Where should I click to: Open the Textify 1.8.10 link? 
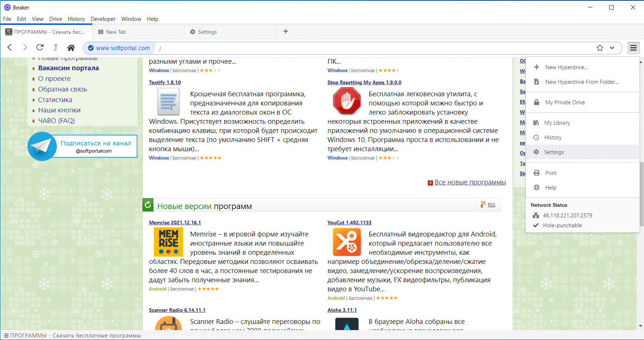(x=165, y=82)
